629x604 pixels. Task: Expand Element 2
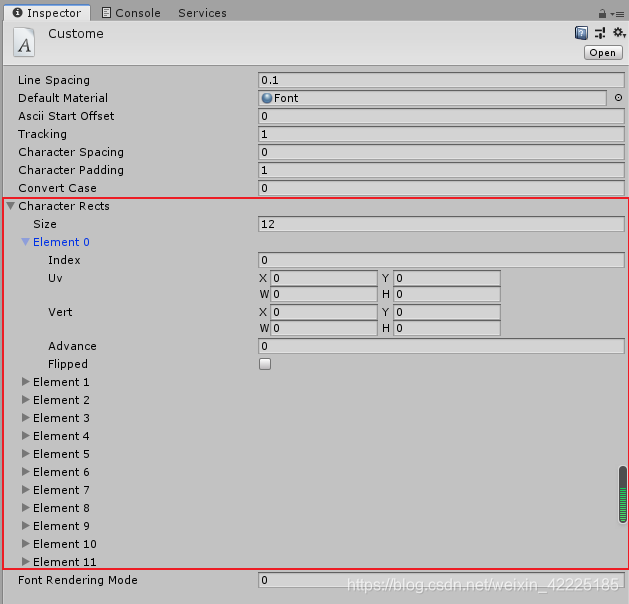click(x=25, y=400)
